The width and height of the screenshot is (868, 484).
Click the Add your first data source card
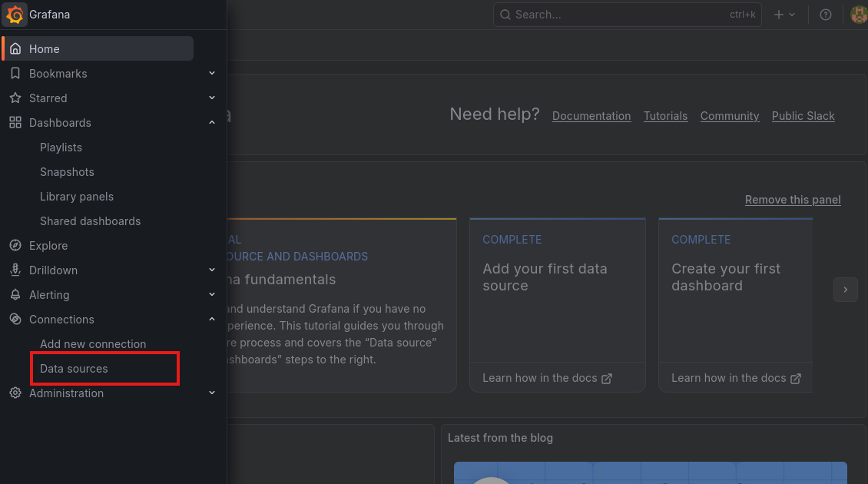point(558,304)
